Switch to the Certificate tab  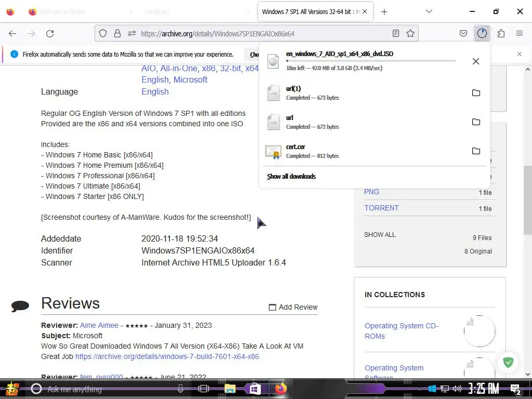197,12
